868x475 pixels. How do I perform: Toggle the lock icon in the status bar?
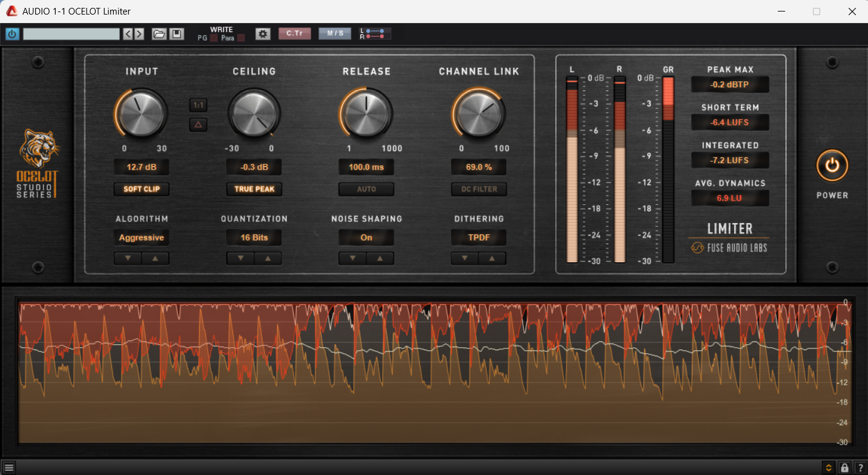pos(844,468)
